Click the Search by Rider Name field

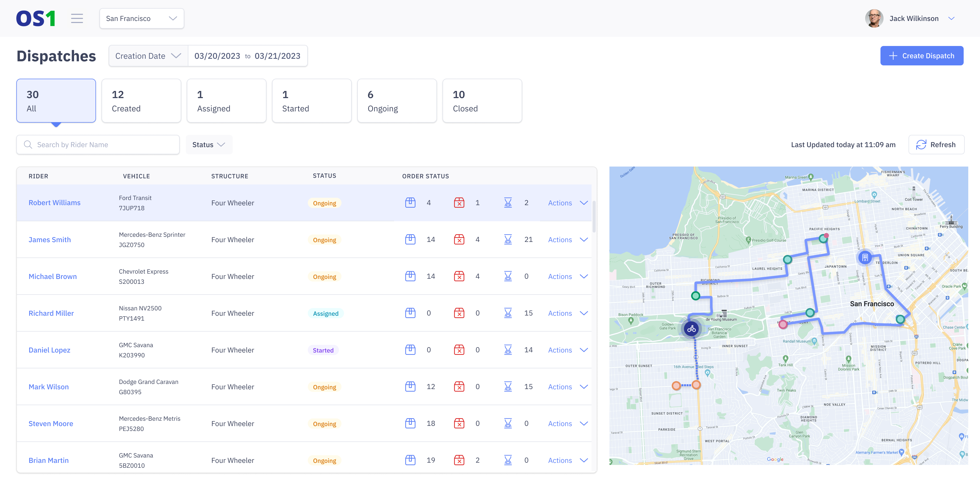click(x=97, y=145)
